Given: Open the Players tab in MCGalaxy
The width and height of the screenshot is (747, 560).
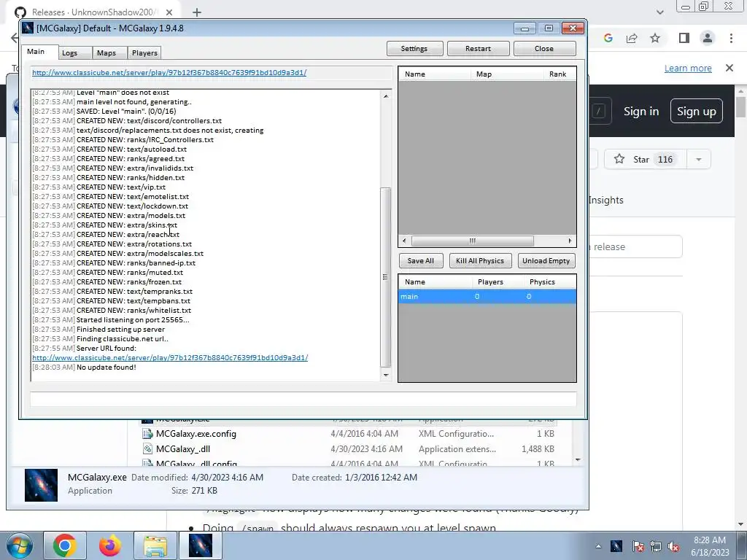Looking at the screenshot, I should pyautogui.click(x=144, y=52).
